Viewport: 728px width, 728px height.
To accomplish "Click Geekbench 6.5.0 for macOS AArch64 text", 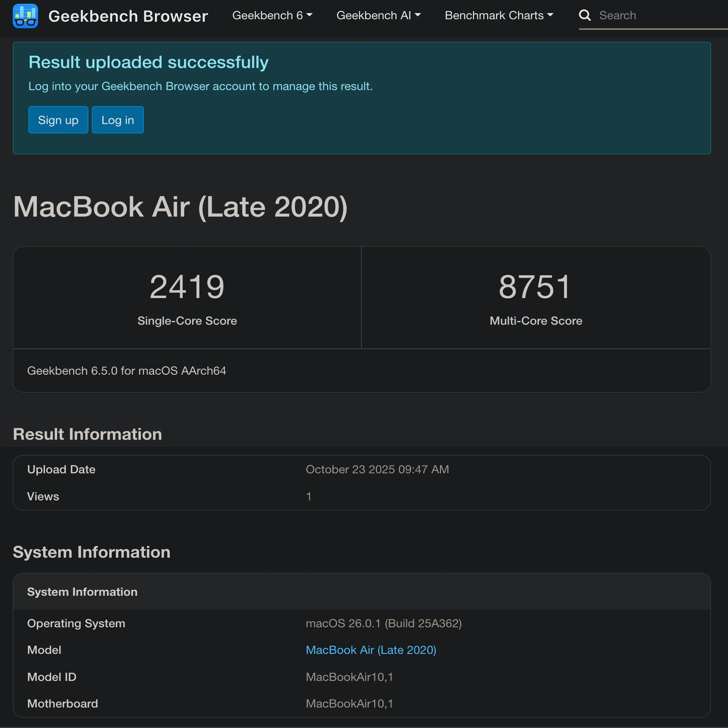I will [127, 371].
